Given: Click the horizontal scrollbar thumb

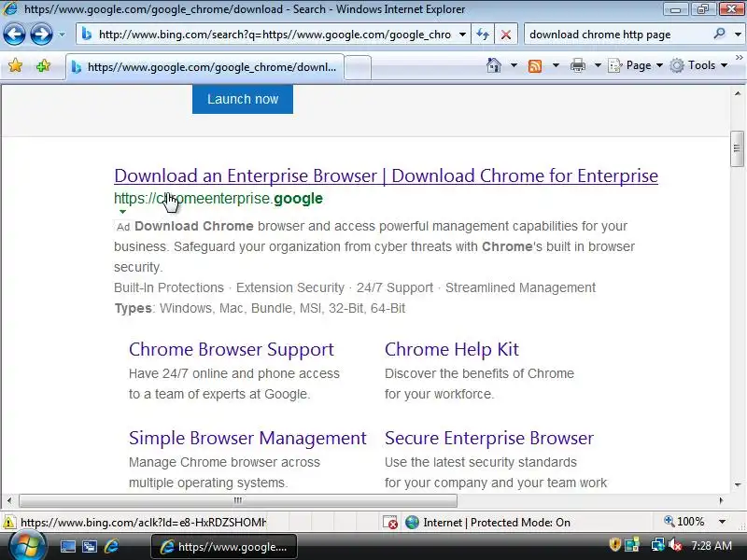Looking at the screenshot, I should pos(237,500).
